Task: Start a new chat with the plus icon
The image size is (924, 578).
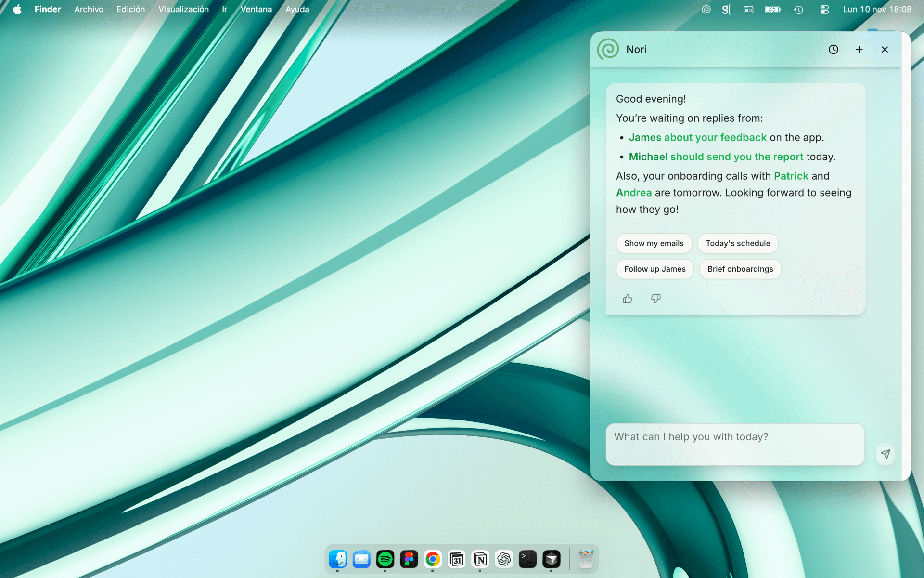Action: click(x=859, y=49)
